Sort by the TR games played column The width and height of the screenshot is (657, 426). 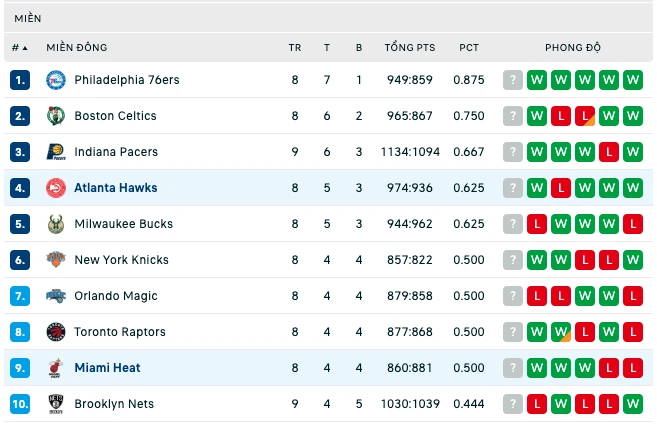pyautogui.click(x=295, y=48)
